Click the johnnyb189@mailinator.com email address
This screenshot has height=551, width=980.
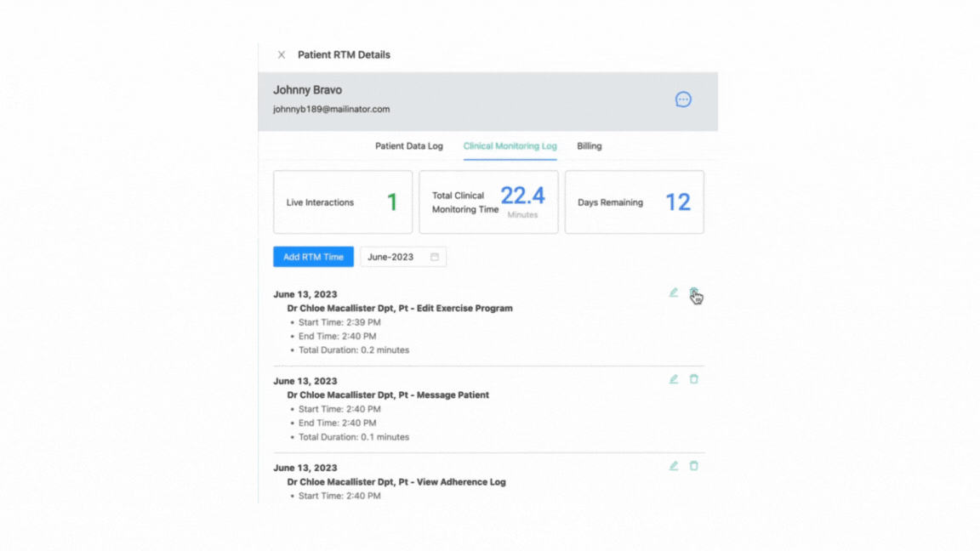[331, 110]
